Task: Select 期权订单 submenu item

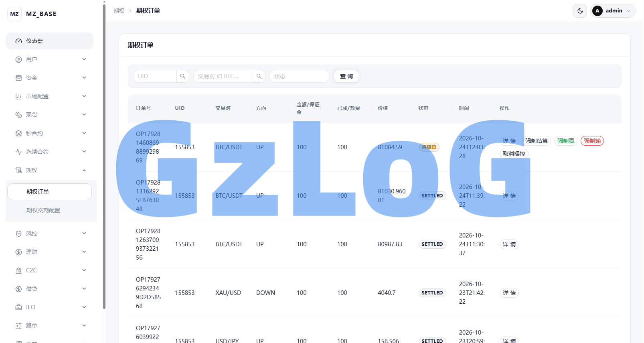Action: tap(49, 192)
